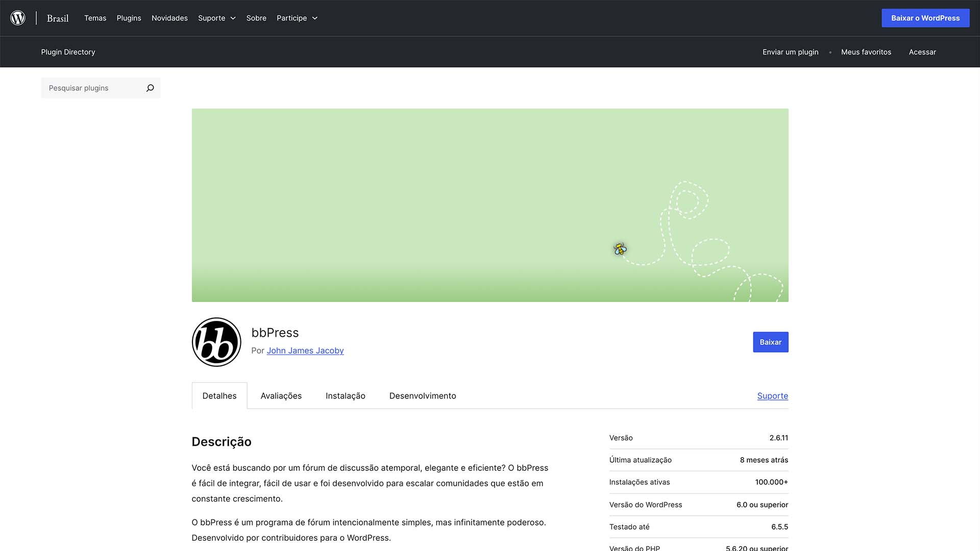Click the bbPress plugin logo
The width and height of the screenshot is (980, 551).
[x=216, y=342]
